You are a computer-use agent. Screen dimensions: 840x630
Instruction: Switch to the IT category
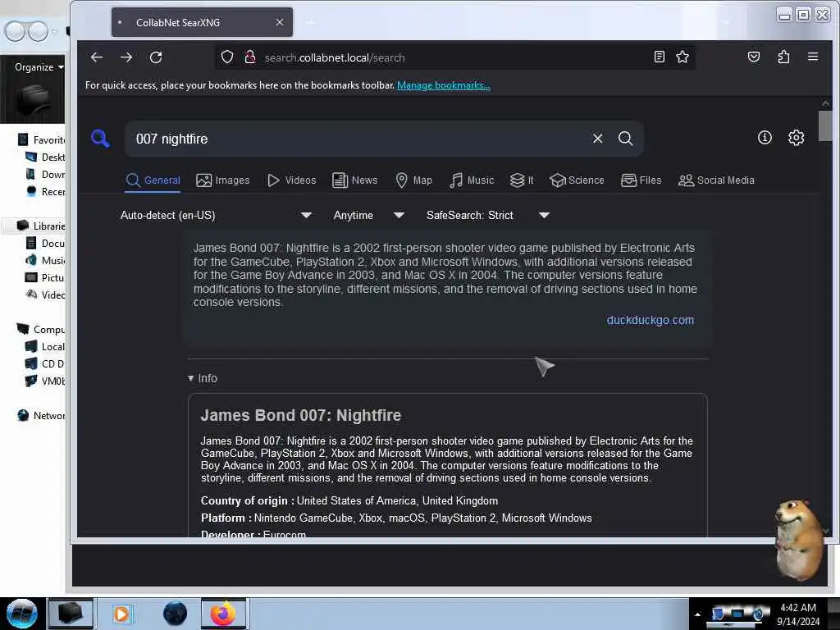pyautogui.click(x=522, y=180)
